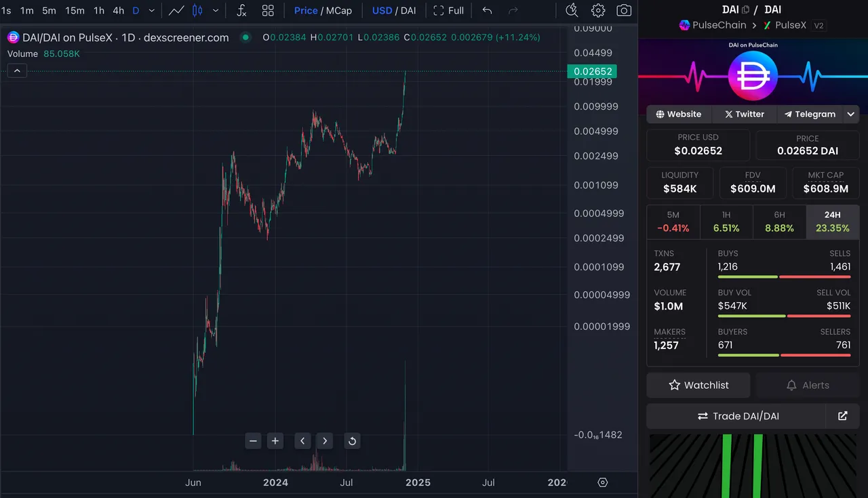Toggle the green market status dot
Screen dimensions: 868x498
click(x=245, y=38)
